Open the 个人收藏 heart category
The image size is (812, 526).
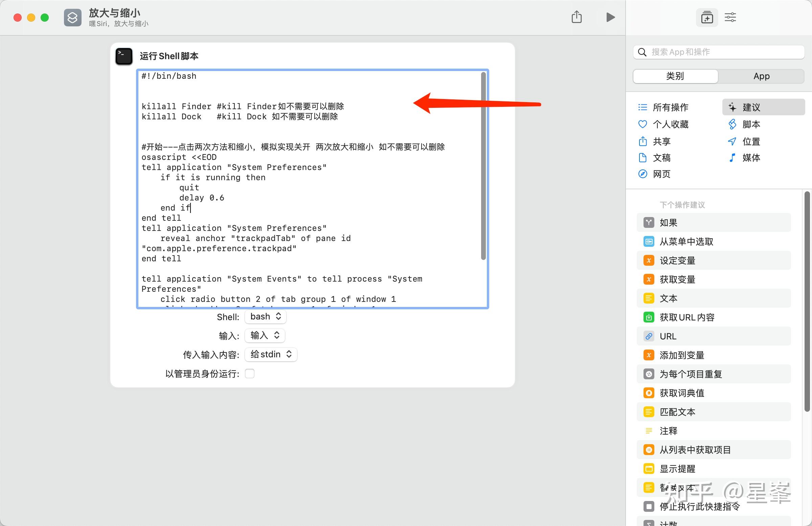tap(642, 124)
